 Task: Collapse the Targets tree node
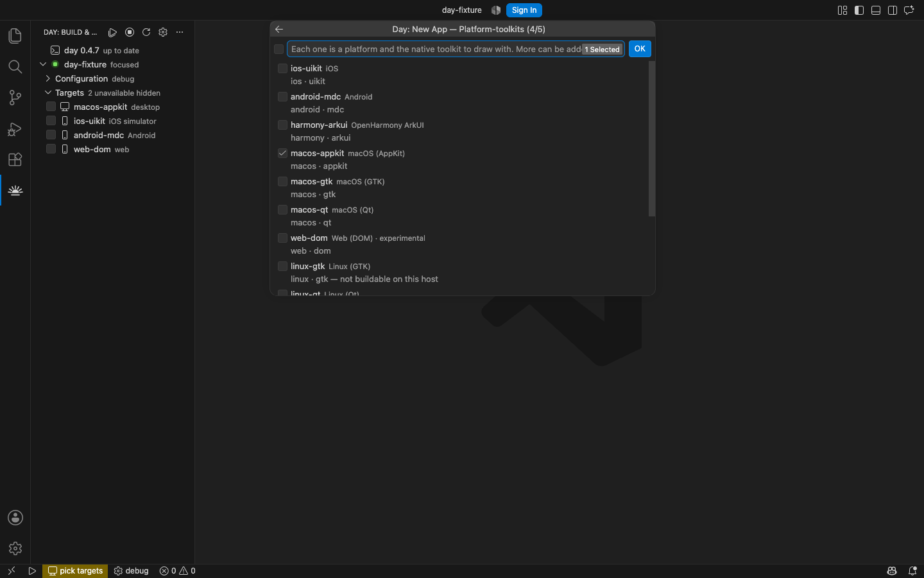(x=48, y=92)
